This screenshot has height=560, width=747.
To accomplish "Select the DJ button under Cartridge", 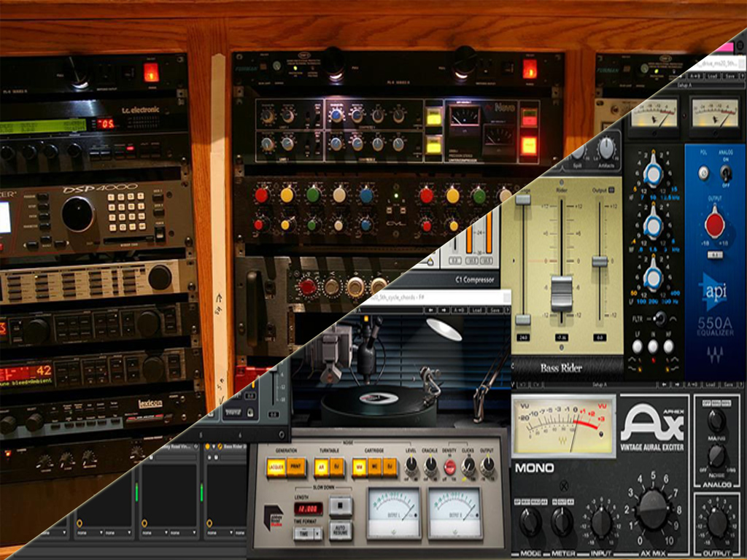I will (x=390, y=467).
